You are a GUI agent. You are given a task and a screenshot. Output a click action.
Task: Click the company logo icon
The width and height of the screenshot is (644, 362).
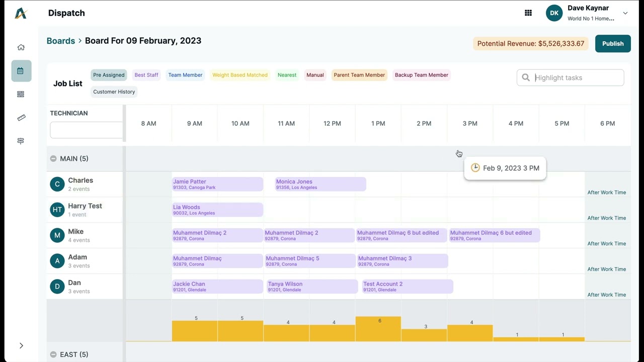pos(21,13)
